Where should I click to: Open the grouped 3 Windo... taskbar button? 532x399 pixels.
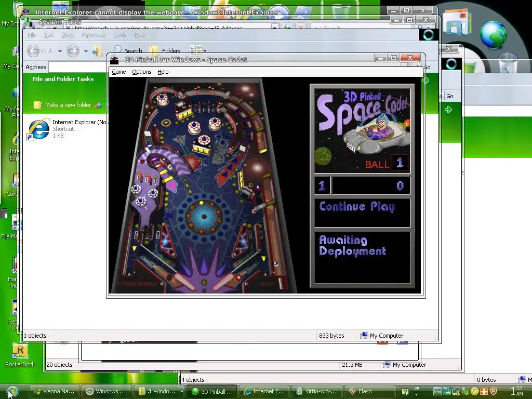pyautogui.click(x=158, y=391)
